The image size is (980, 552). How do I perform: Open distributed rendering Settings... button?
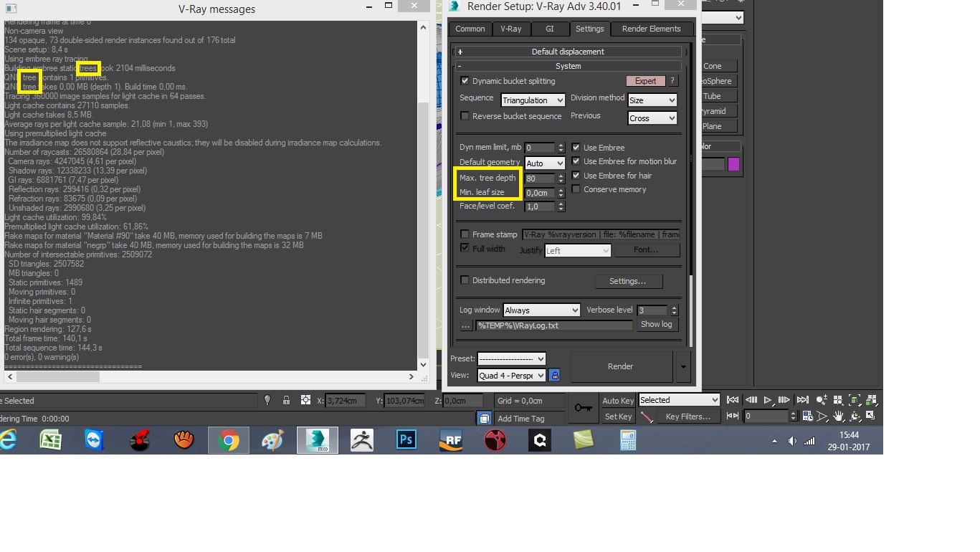(627, 281)
